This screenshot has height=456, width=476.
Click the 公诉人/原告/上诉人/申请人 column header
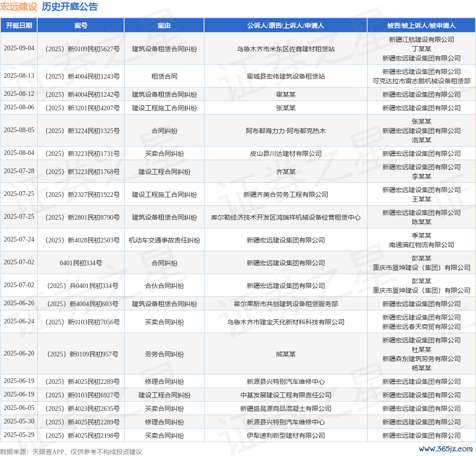pyautogui.click(x=285, y=26)
